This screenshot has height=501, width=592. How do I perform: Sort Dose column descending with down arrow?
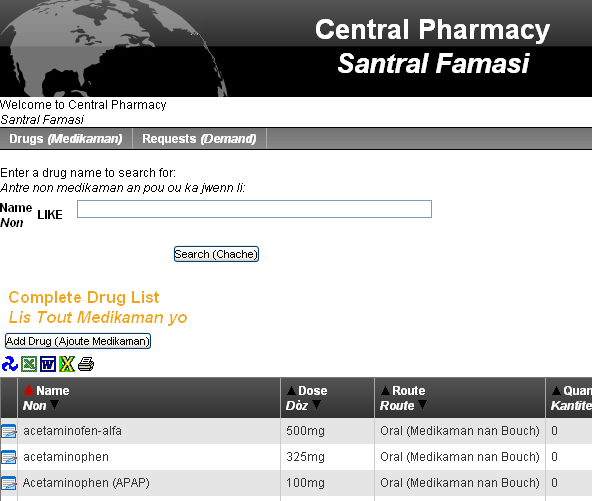tap(316, 405)
